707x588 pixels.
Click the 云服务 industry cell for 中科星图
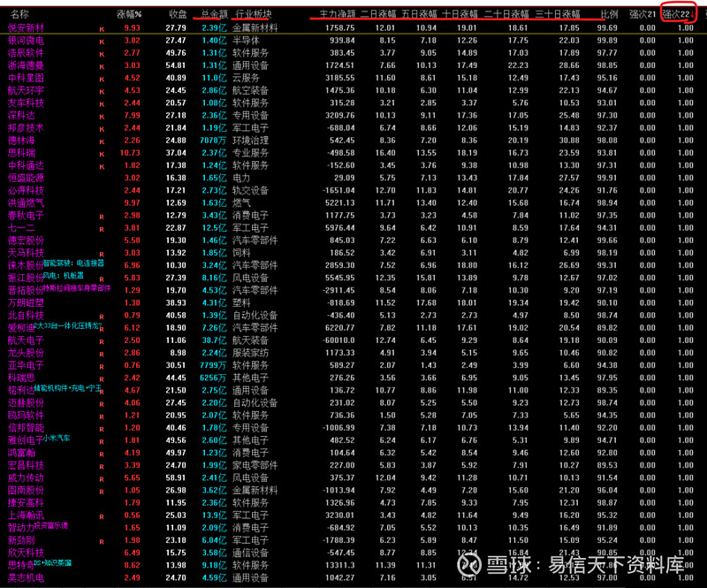pos(246,78)
